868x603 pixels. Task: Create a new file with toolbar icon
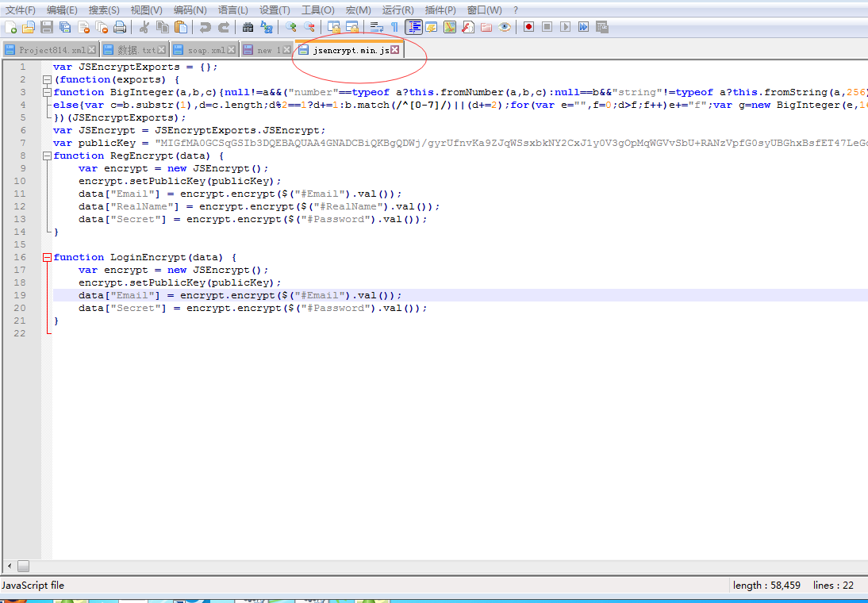[10, 26]
